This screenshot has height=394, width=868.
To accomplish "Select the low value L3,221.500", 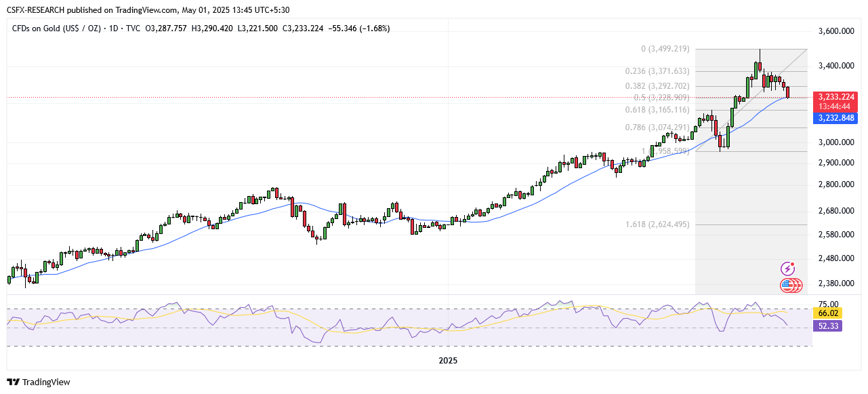I will point(259,28).
